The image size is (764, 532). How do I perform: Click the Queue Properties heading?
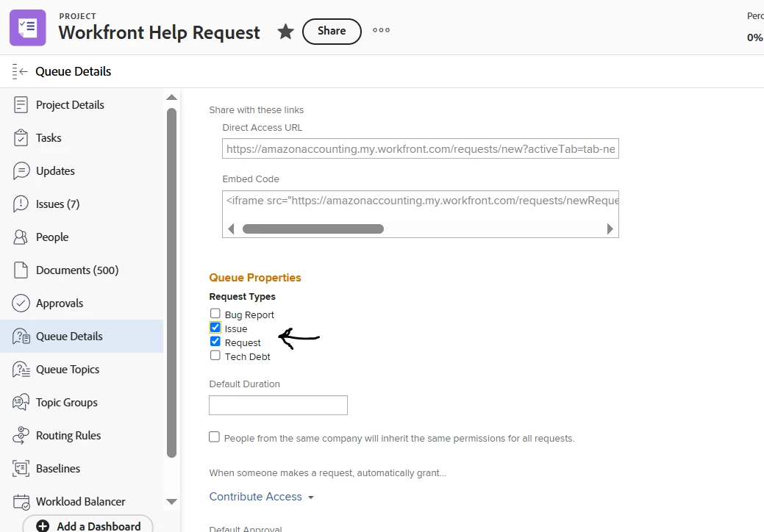[255, 278]
